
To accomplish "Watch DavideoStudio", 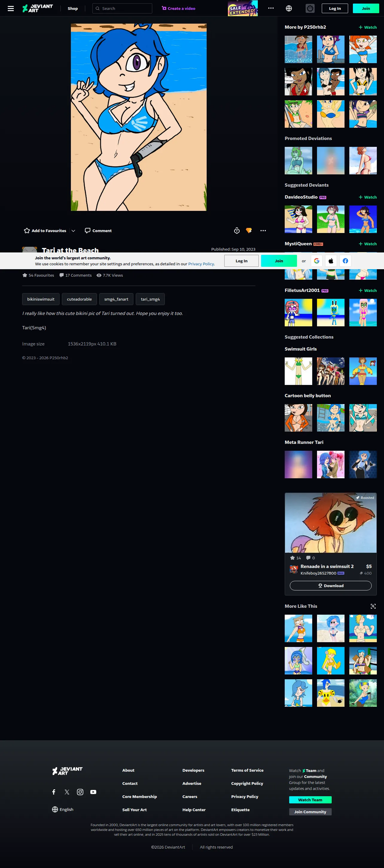I will pyautogui.click(x=368, y=197).
